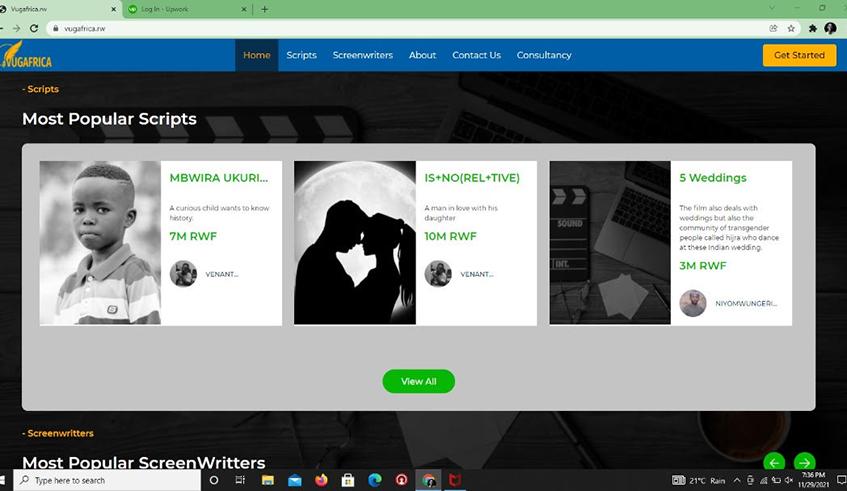Click the 3M RWF price
The height and width of the screenshot is (491, 847).
703,266
